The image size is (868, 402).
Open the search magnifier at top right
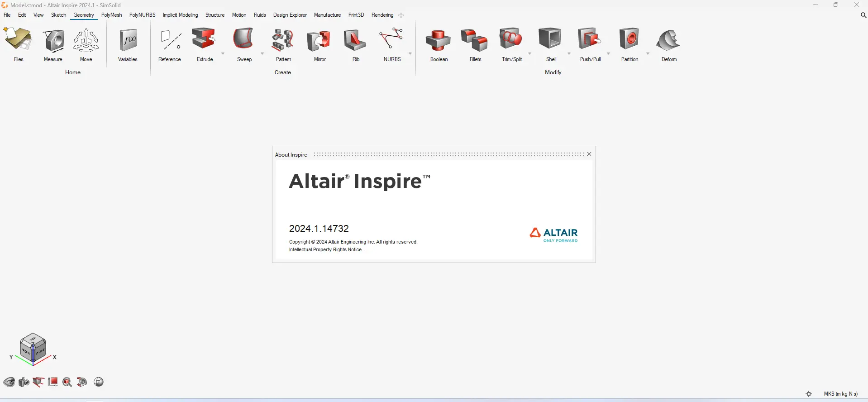click(863, 15)
